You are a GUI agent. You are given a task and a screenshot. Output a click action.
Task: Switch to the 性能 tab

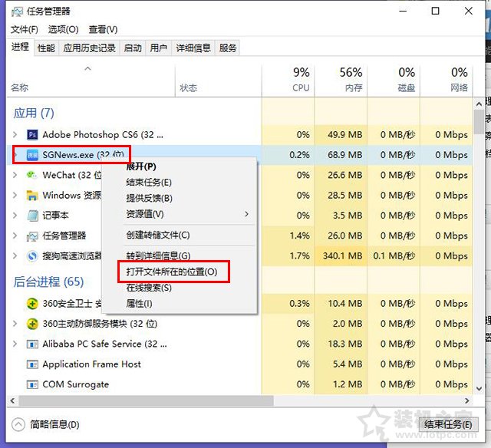coord(46,48)
